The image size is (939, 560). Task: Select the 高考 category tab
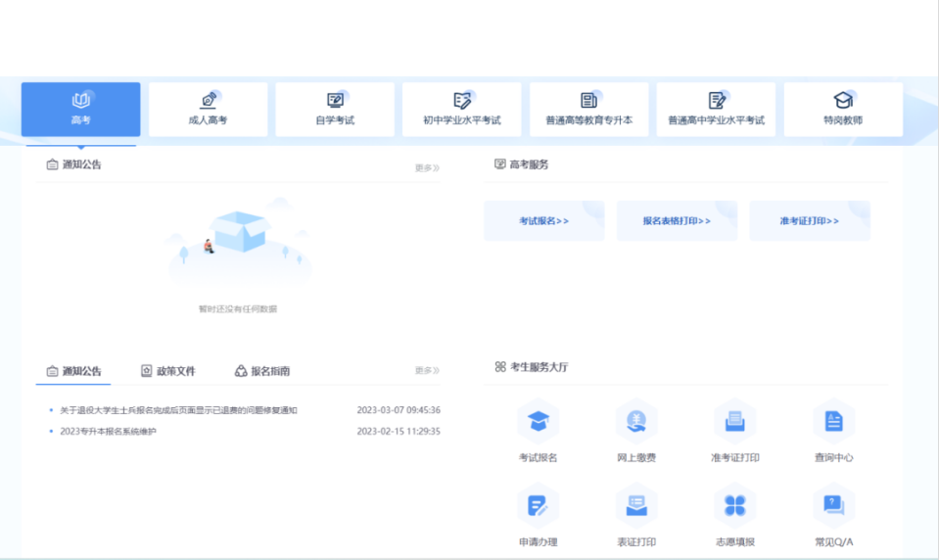coord(81,110)
